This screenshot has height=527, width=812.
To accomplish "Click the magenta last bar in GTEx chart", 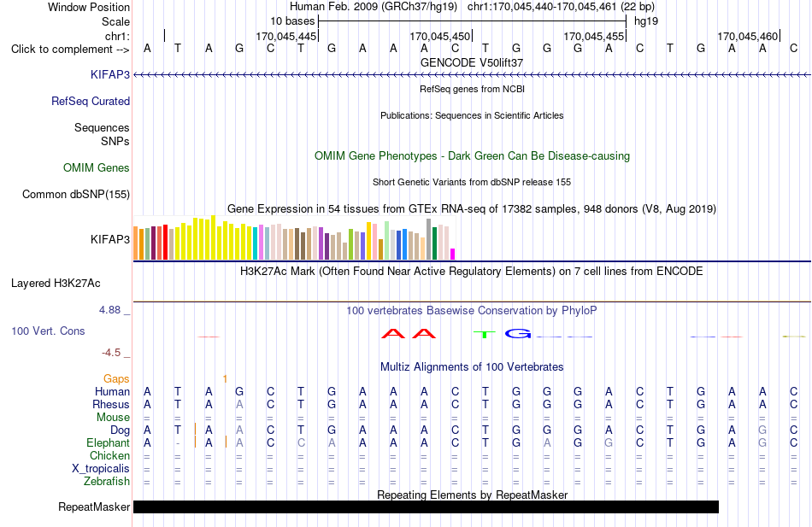I will pos(453,255).
